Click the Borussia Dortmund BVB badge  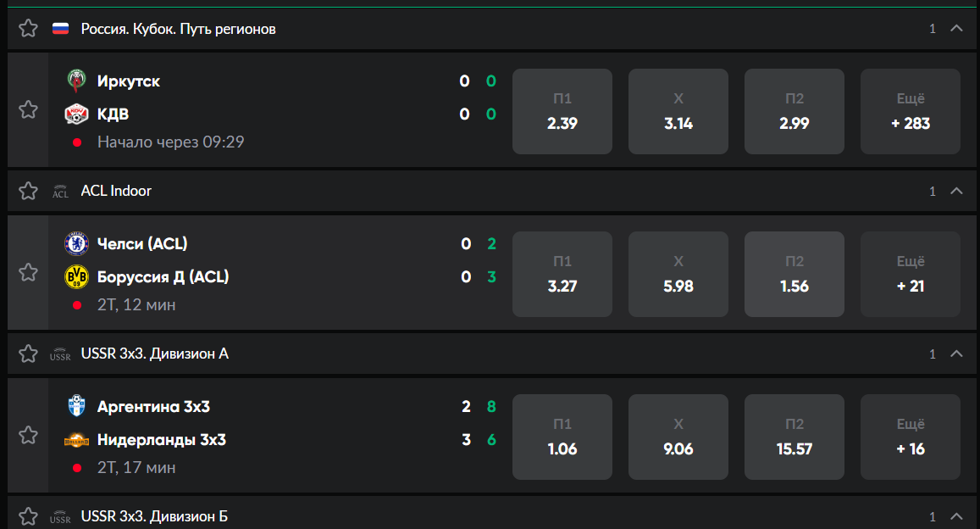click(76, 276)
